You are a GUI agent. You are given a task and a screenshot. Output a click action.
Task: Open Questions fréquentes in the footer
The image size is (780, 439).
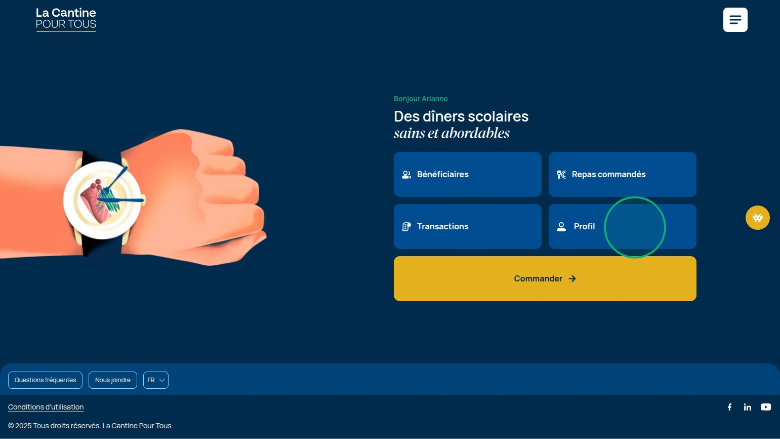45,380
